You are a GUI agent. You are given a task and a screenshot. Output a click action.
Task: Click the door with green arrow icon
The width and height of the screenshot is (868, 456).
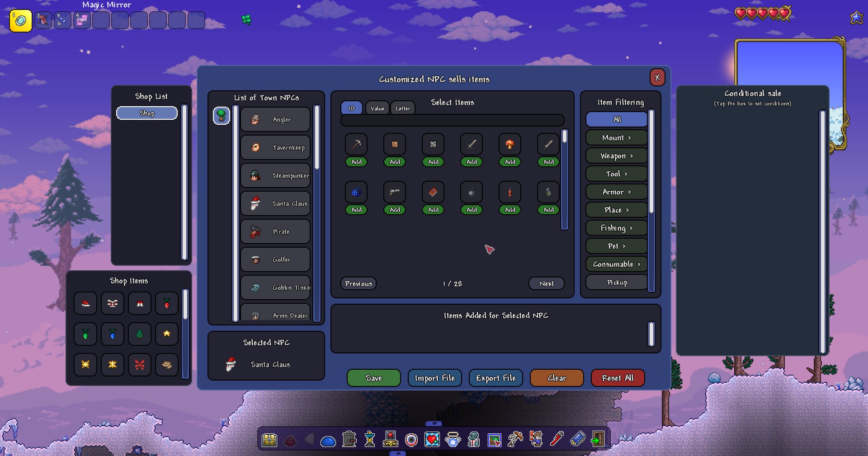598,439
